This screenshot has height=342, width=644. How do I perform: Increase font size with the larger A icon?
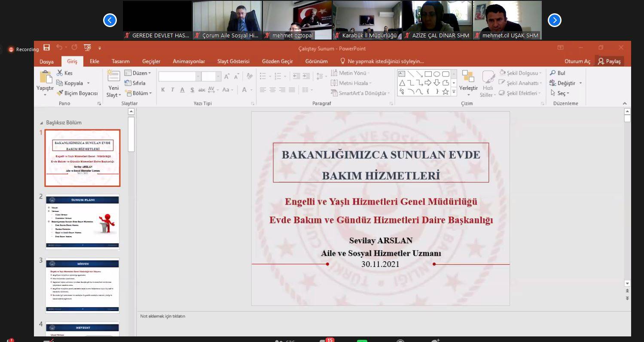tap(226, 76)
